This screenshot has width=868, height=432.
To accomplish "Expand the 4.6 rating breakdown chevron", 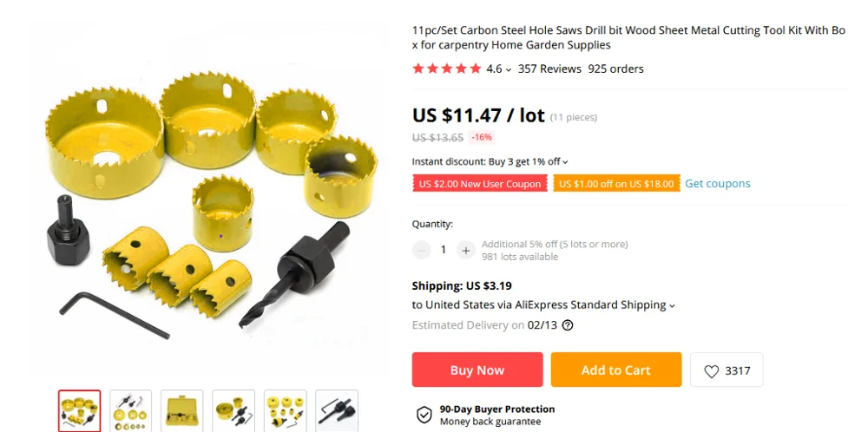I will click(509, 70).
